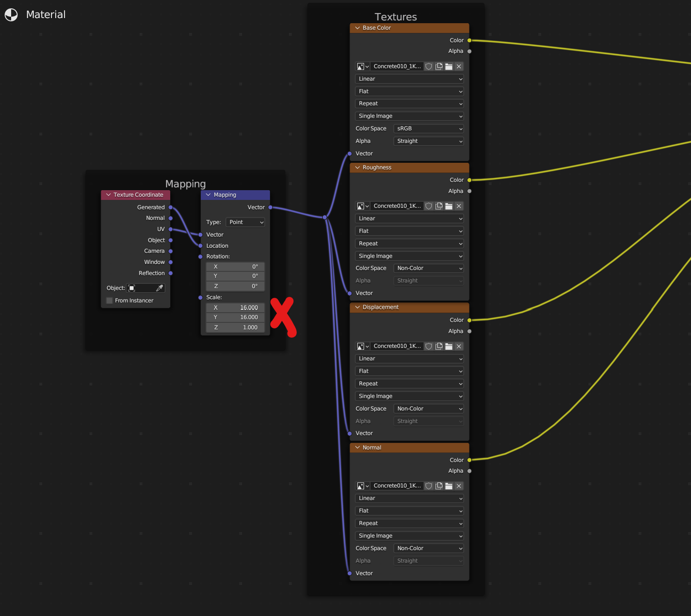Open image browse icon in Base Color node

tap(363, 66)
